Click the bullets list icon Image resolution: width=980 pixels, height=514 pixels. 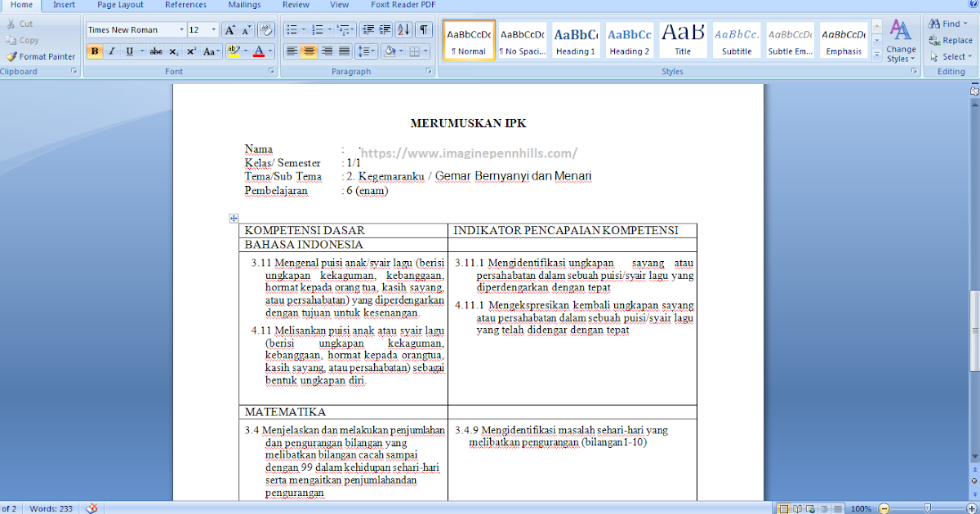point(292,30)
